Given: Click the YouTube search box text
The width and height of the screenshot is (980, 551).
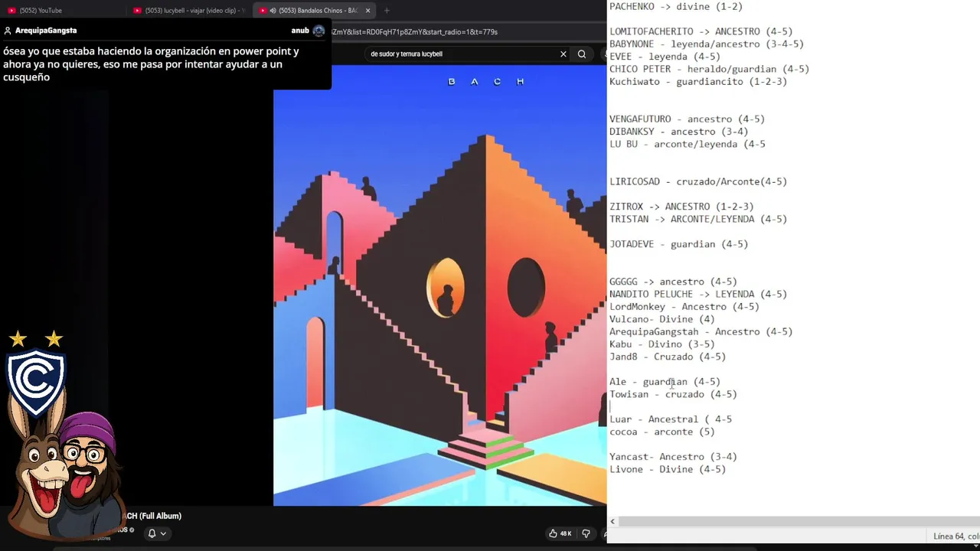Looking at the screenshot, I should coord(407,54).
